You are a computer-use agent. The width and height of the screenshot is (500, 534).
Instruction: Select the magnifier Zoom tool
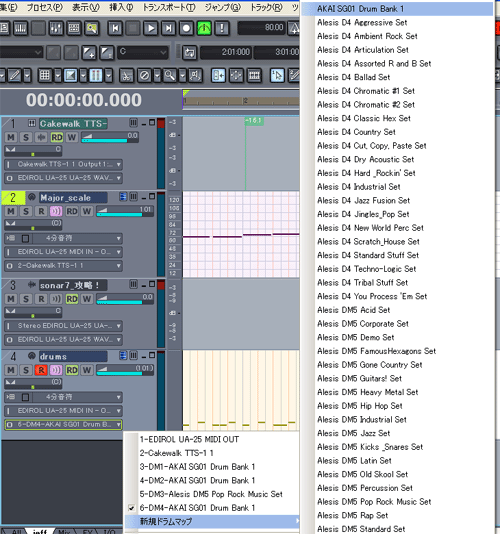pyautogui.click(x=170, y=75)
